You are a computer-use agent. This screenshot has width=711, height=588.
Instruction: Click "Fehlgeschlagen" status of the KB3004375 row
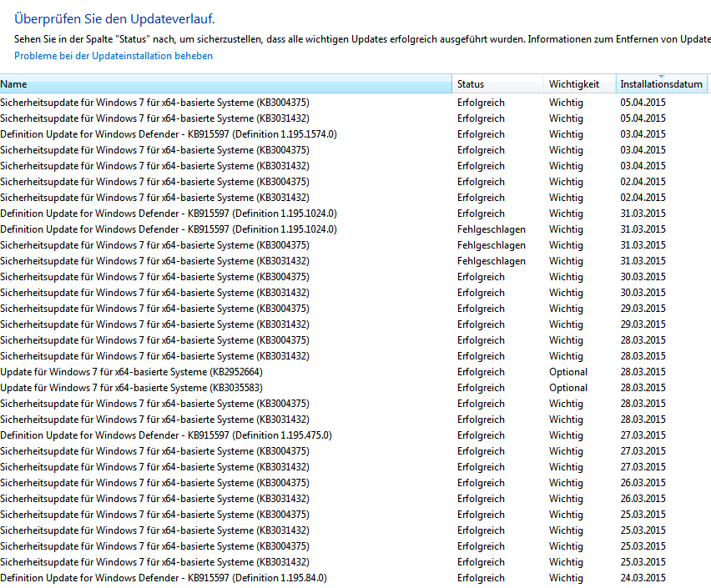[x=491, y=245]
